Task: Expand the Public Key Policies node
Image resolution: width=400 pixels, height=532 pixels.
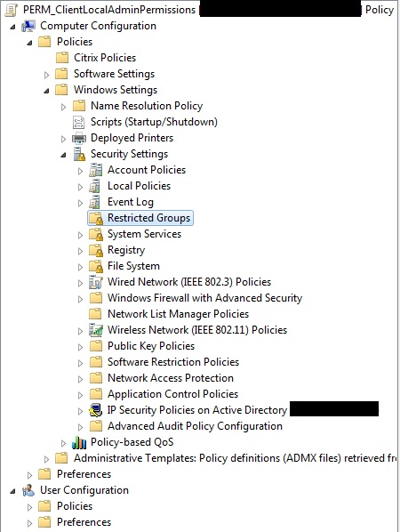Action: click(80, 347)
